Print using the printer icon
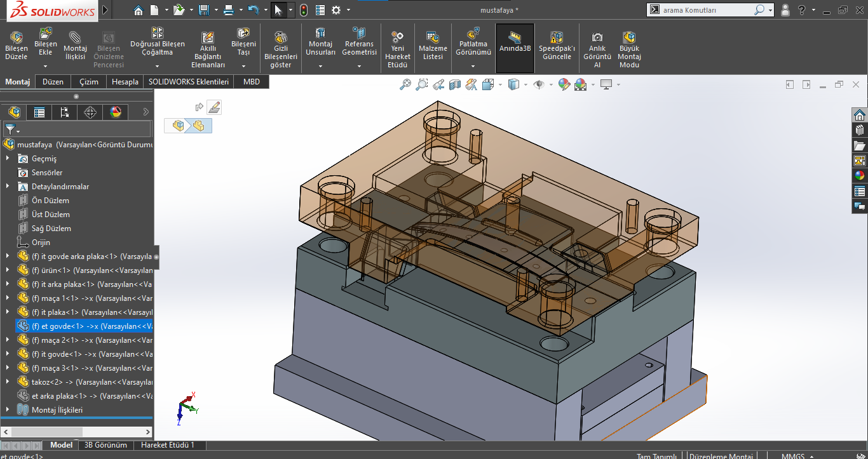 coord(229,10)
